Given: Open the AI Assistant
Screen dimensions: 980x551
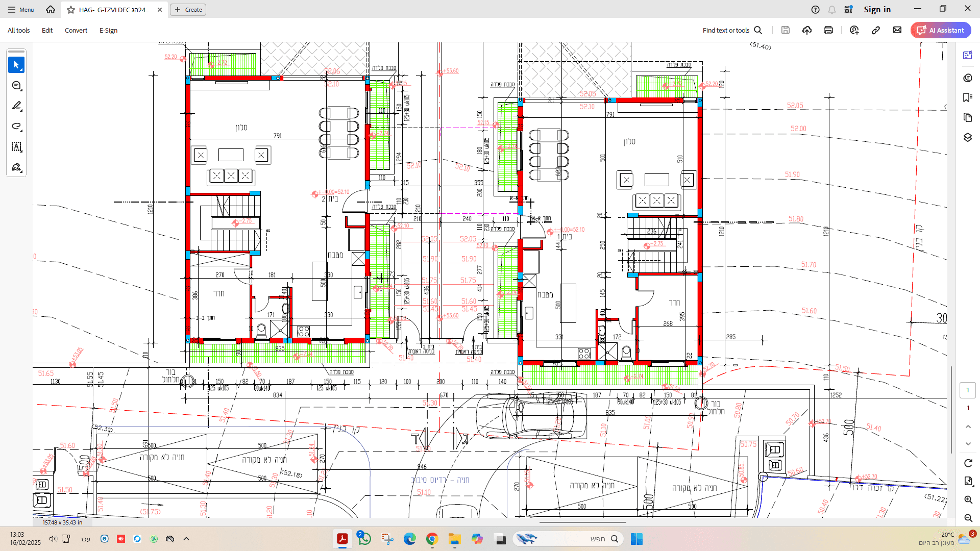Looking at the screenshot, I should coord(941,30).
